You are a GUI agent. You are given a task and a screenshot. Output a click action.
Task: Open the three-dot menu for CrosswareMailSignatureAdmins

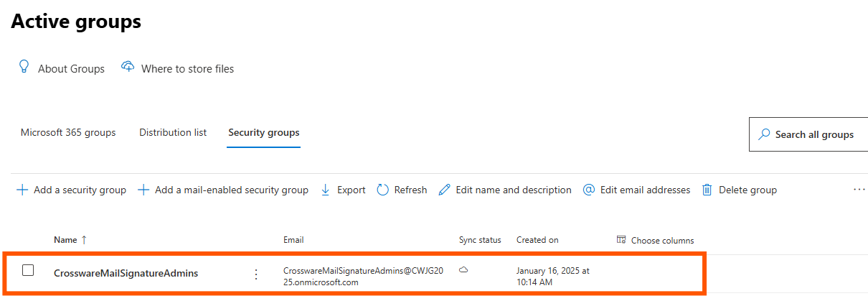pos(256,274)
